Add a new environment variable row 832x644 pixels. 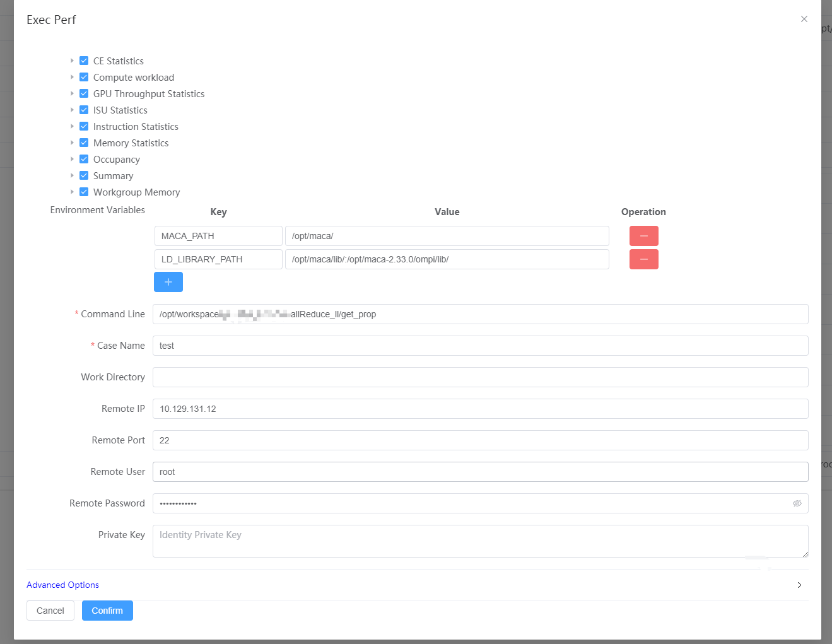168,282
